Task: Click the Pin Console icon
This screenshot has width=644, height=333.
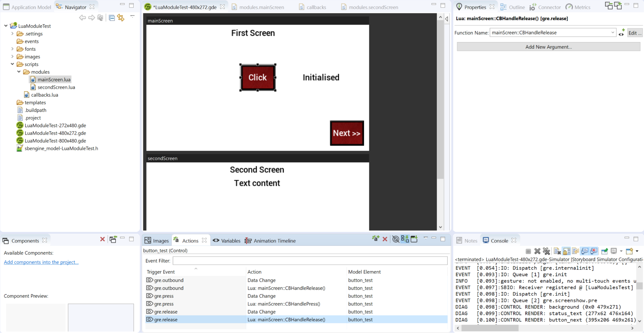Action: [x=604, y=251]
